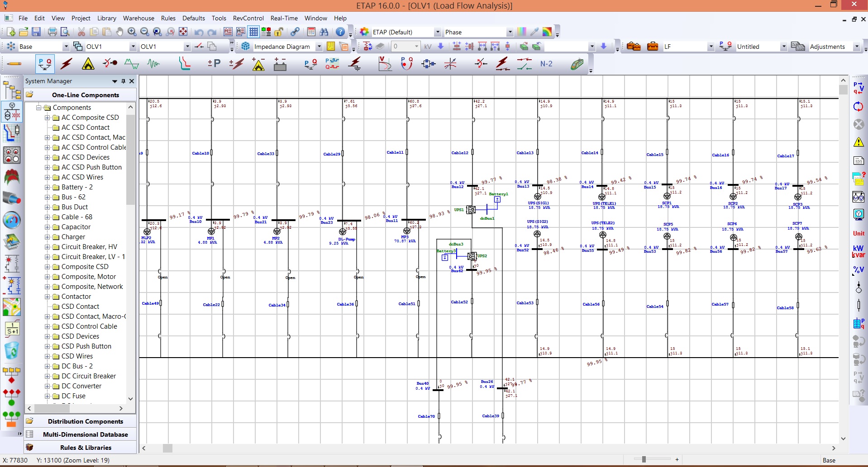Open the Adjustments dropdown
The image size is (868, 467).
856,47
